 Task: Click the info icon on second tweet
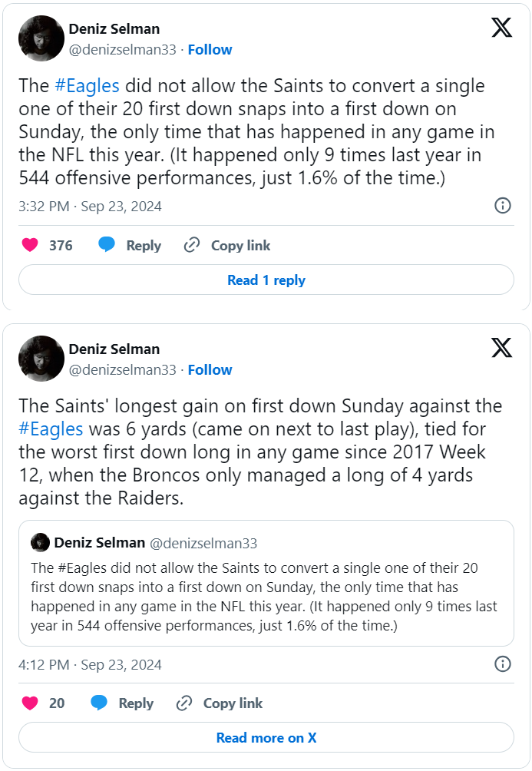(x=502, y=663)
